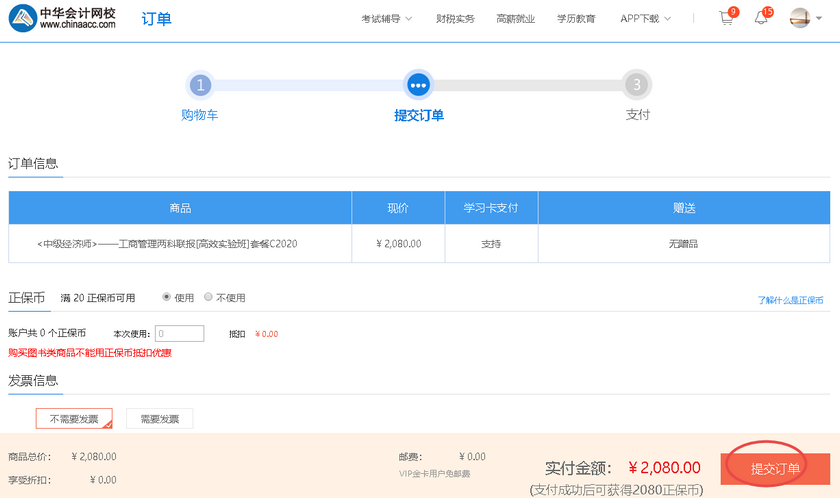
Task: Open the shopping cart icon
Action: click(726, 19)
